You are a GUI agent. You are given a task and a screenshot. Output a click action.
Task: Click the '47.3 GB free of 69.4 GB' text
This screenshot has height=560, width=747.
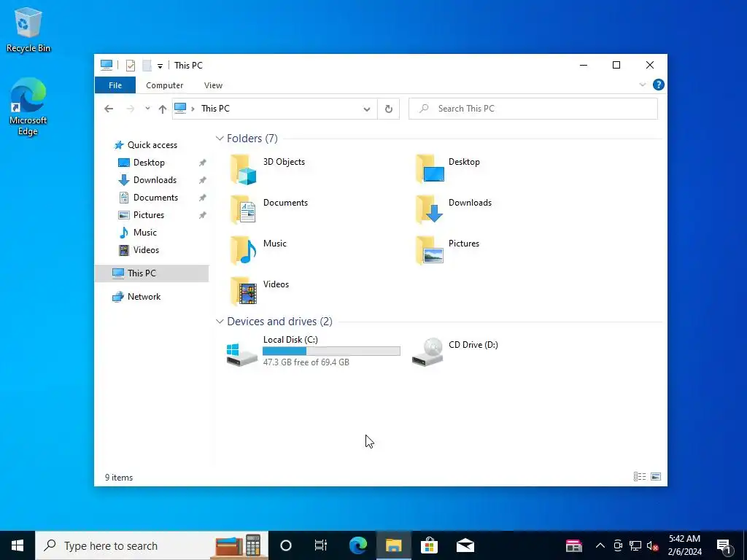click(x=306, y=362)
